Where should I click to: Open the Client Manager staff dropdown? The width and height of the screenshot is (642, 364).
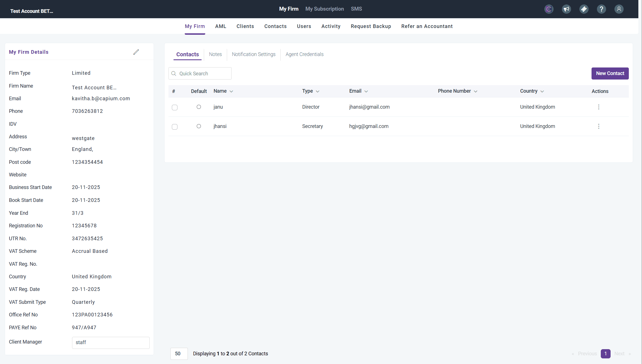click(111, 343)
